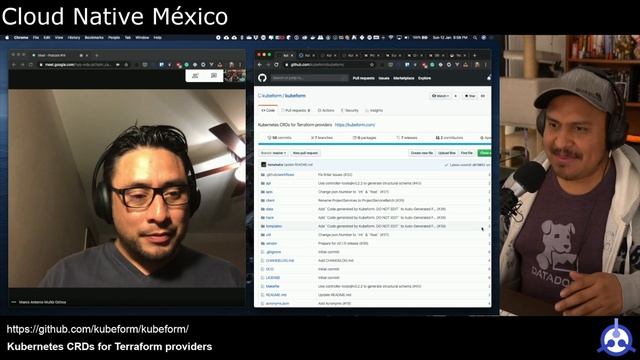This screenshot has width=640, height=360.
Task: Reload the GitHub browser page
Action: tap(276, 64)
